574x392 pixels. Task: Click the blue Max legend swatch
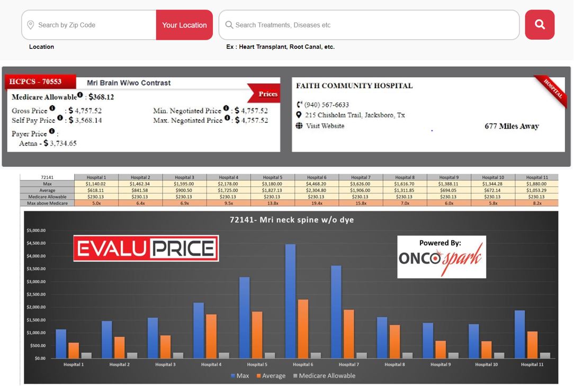pyautogui.click(x=233, y=376)
